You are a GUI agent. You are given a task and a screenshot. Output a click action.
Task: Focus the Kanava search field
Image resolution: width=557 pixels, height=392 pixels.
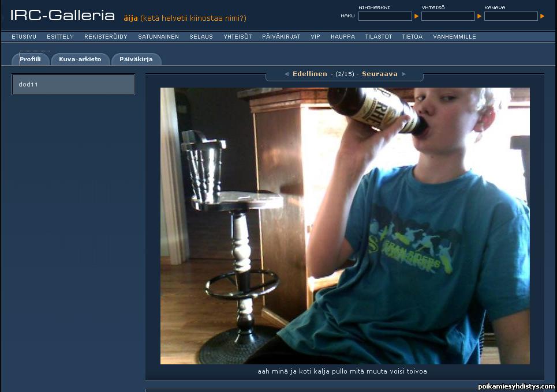[x=511, y=16]
